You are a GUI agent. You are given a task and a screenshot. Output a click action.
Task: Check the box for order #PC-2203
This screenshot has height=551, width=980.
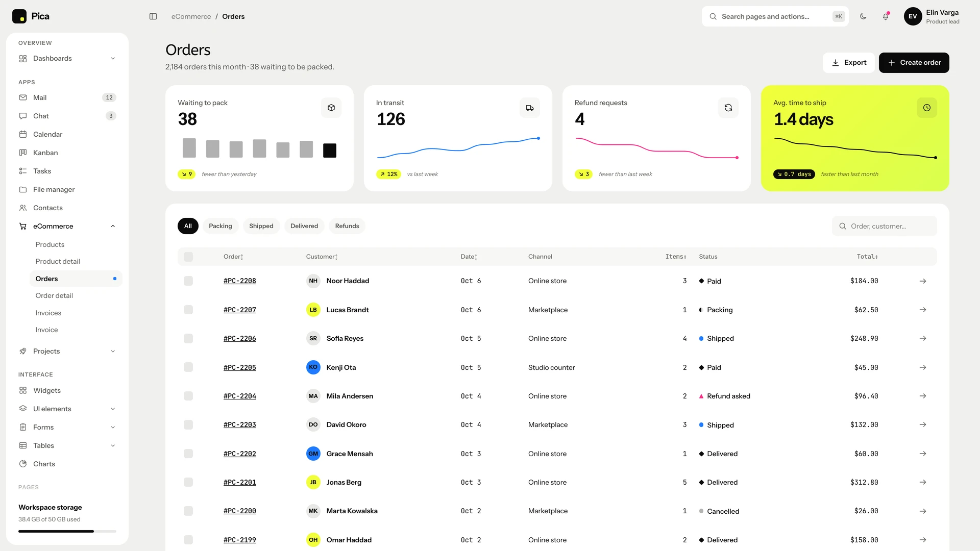[x=188, y=424]
